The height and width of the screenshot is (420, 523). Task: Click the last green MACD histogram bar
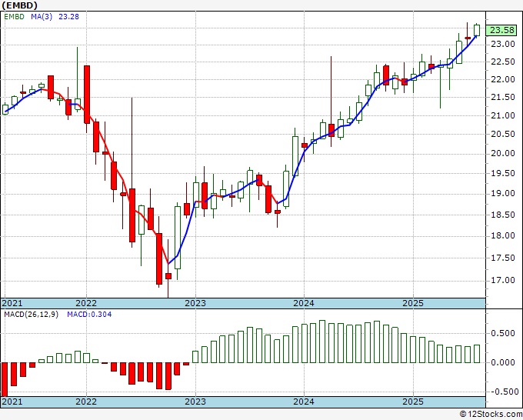477,354
